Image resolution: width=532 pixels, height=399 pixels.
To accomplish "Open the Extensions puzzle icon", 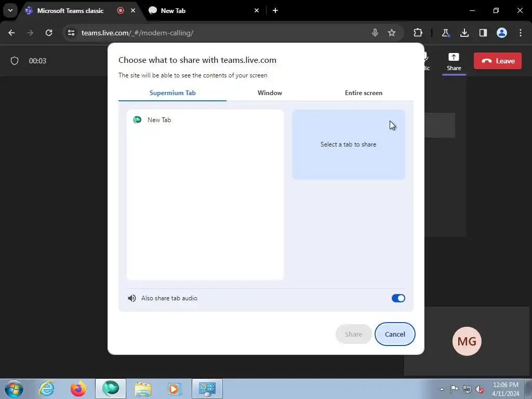I will [x=418, y=33].
